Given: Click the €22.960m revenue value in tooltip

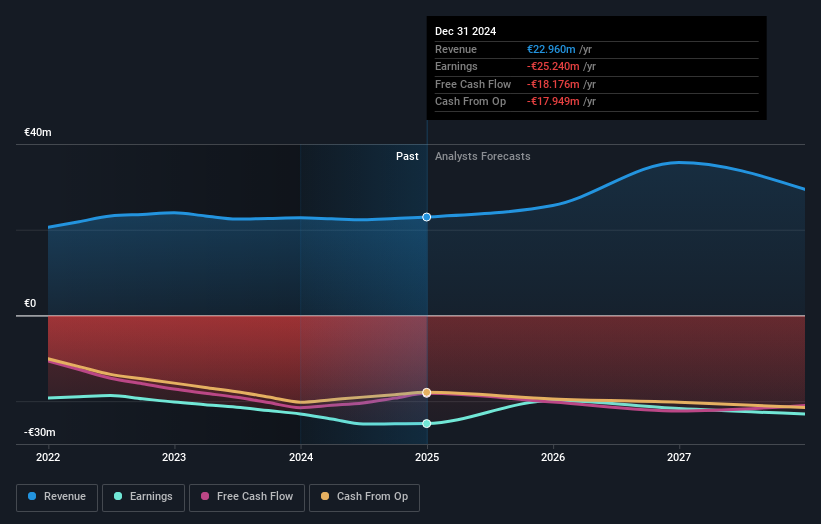Looking at the screenshot, I should [x=551, y=49].
